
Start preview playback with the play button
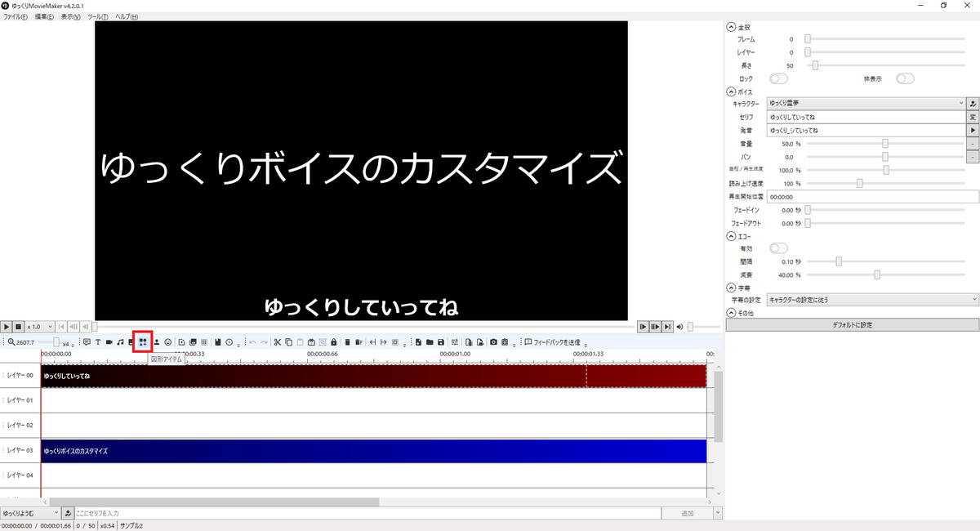click(7, 327)
